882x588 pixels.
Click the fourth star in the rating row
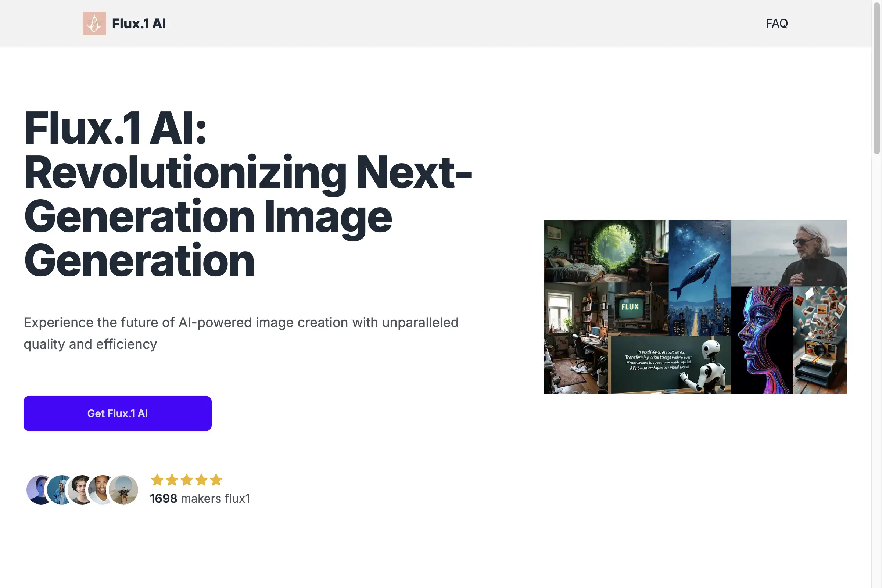(202, 480)
